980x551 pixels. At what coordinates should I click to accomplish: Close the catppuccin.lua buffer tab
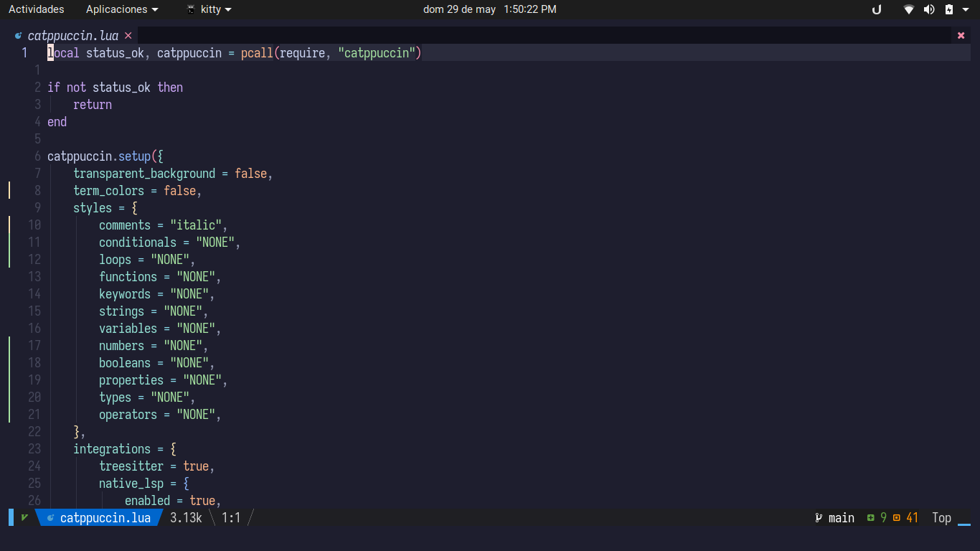(x=128, y=36)
